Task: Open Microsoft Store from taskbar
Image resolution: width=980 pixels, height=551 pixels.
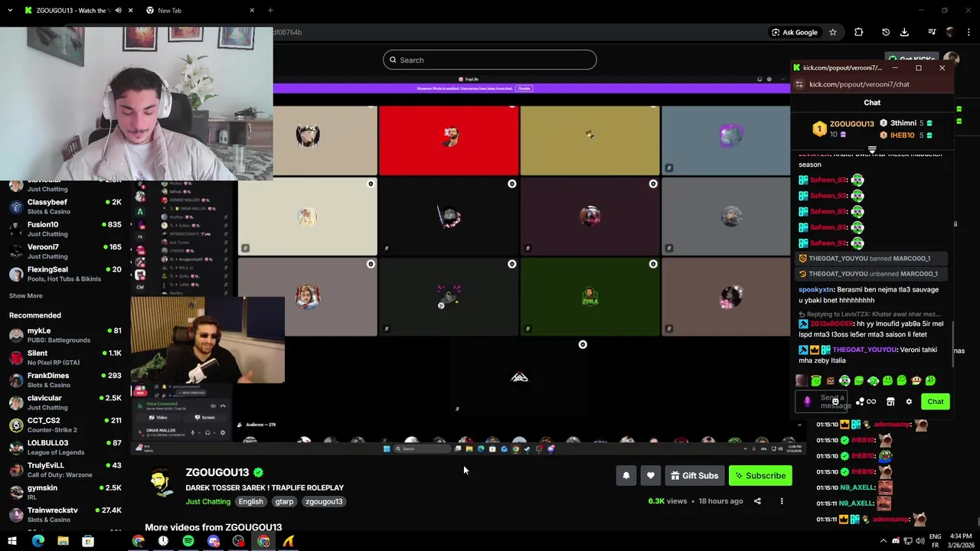Action: tap(88, 541)
